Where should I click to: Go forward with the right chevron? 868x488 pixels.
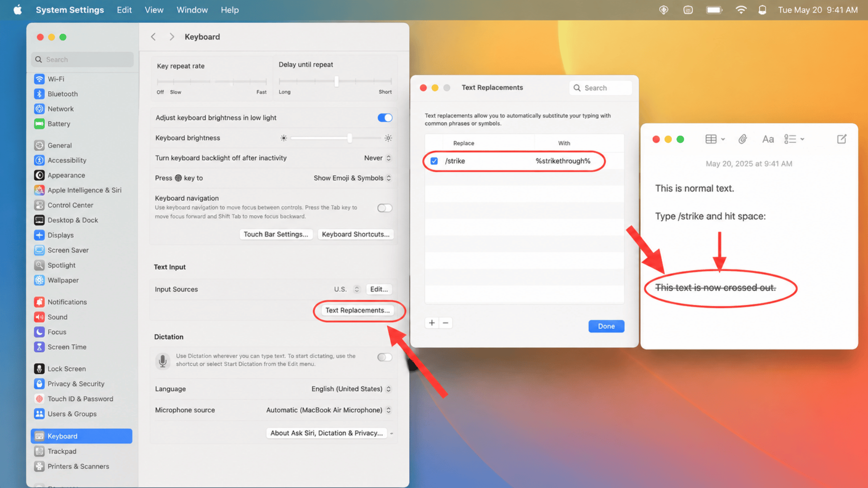pyautogui.click(x=172, y=37)
